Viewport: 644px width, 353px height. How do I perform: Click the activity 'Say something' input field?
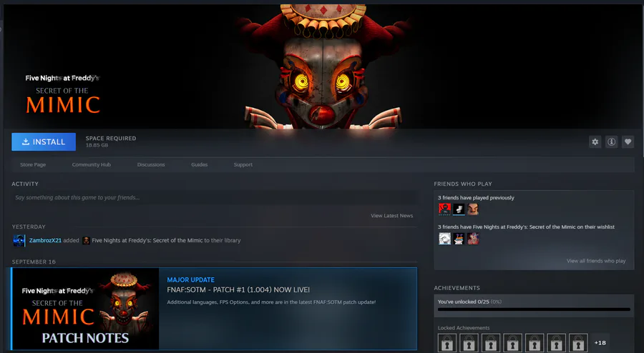pos(214,198)
